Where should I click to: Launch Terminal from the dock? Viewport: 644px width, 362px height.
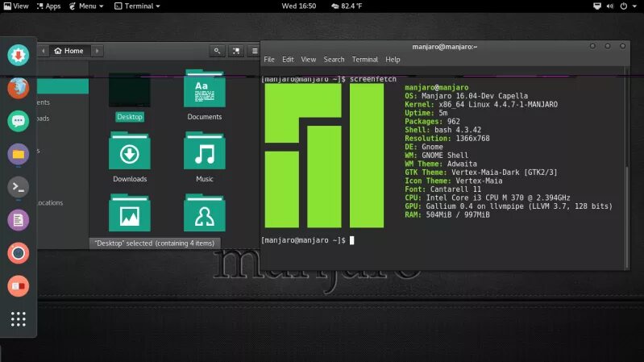click(18, 187)
